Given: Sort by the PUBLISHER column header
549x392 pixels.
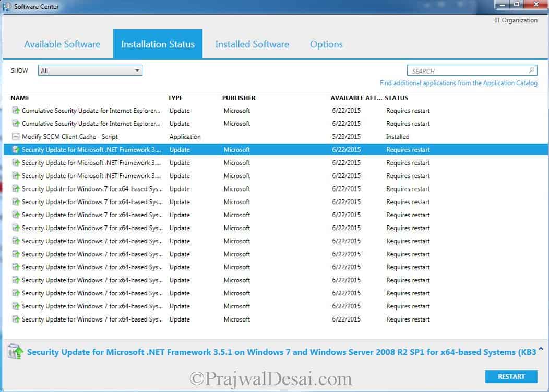Looking at the screenshot, I should click(239, 98).
